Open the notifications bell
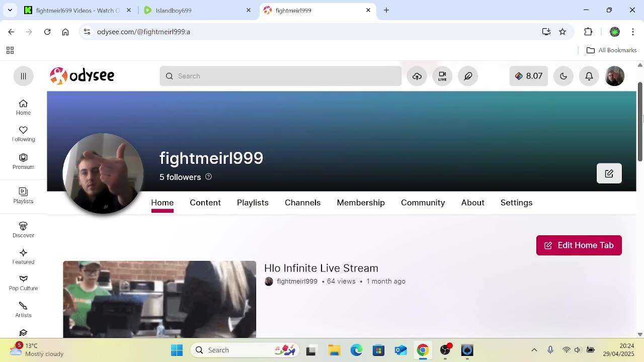The image size is (644, 362). point(589,76)
